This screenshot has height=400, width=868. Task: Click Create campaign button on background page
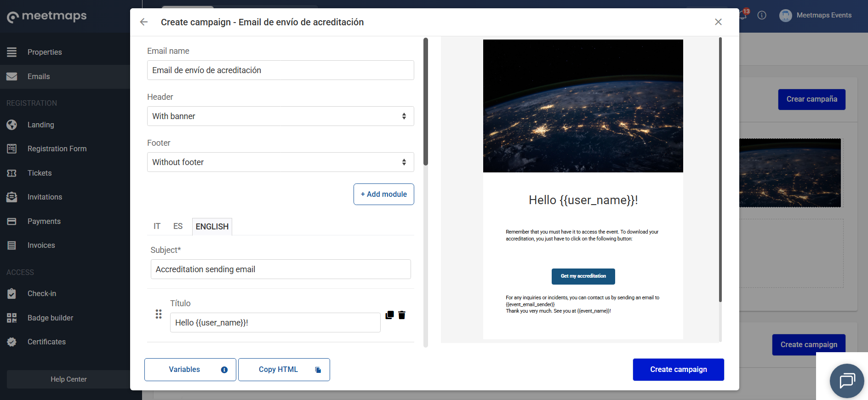809,344
